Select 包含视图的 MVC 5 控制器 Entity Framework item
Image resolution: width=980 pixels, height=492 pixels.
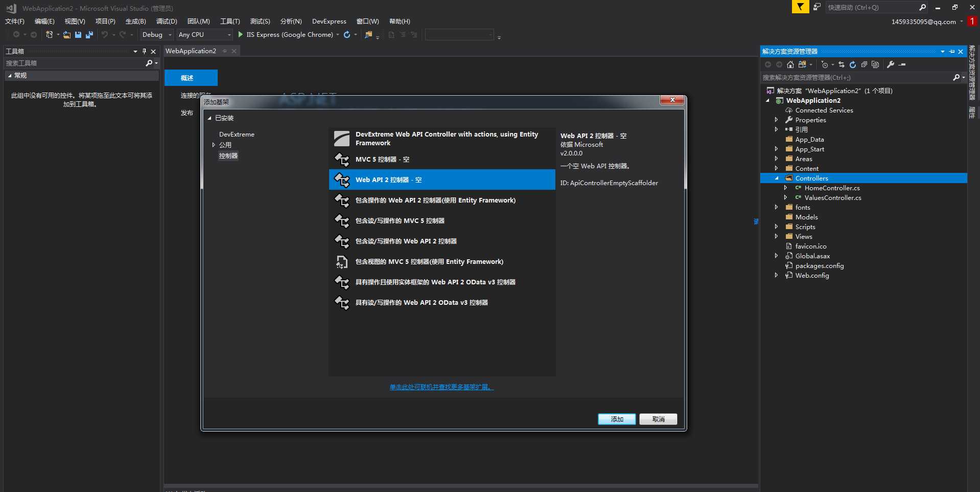(x=442, y=262)
